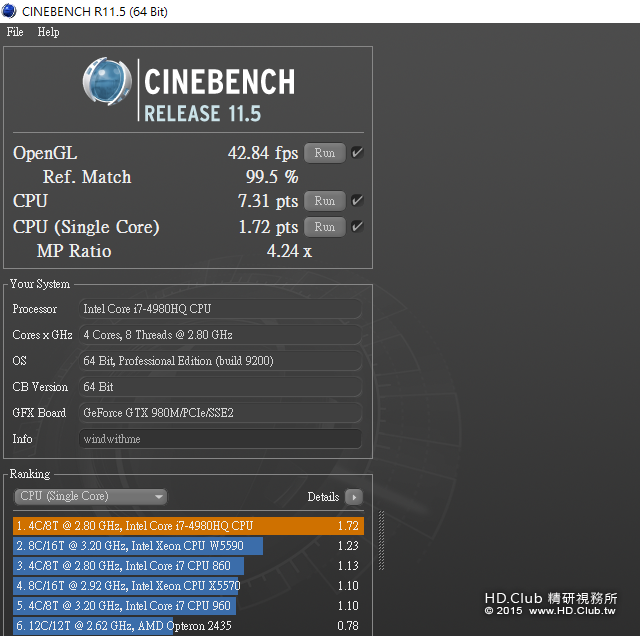Screen dimensions: 640x636
Task: Open the File menu
Action: (15, 32)
